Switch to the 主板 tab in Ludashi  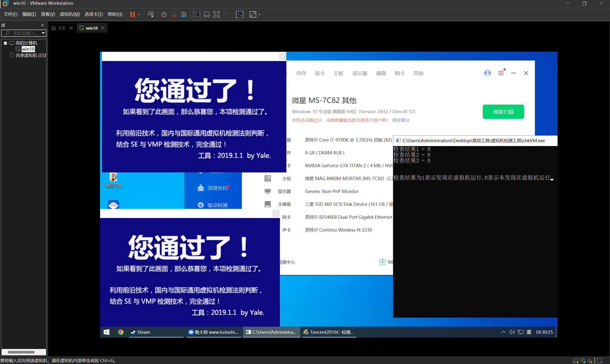(x=338, y=73)
